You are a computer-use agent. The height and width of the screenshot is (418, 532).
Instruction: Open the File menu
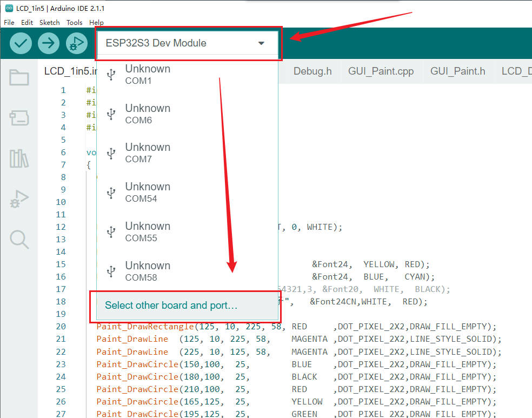coord(9,22)
